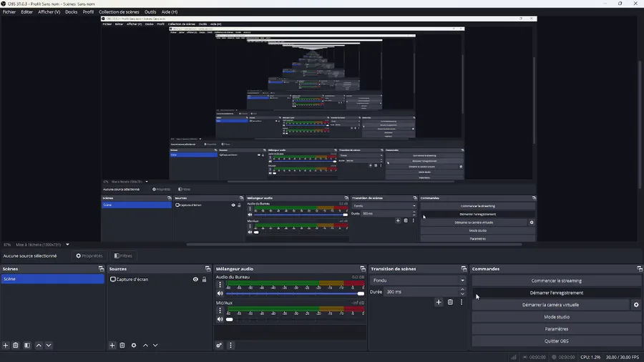Click the preview horizontal scrollbar

(354, 244)
